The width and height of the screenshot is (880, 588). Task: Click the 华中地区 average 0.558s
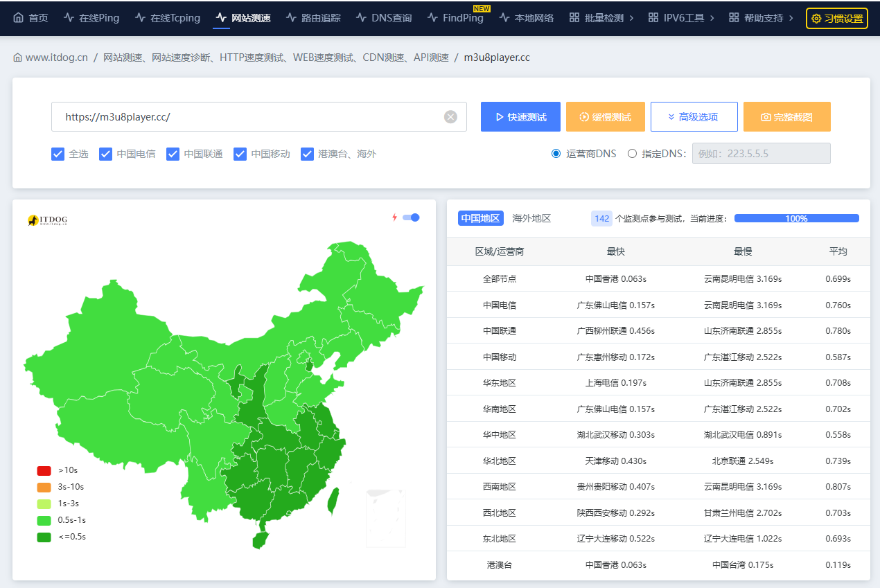point(838,434)
